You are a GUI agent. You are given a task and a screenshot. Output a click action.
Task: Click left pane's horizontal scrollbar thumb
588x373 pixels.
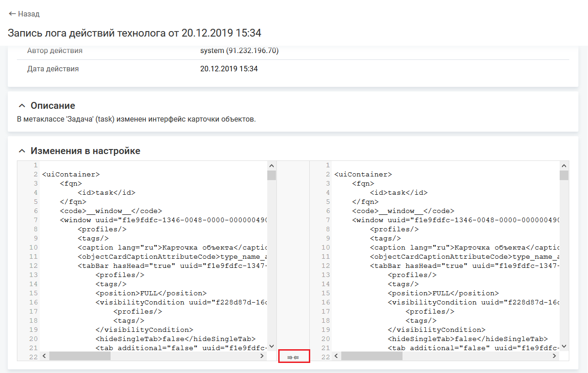pyautogui.click(x=79, y=356)
